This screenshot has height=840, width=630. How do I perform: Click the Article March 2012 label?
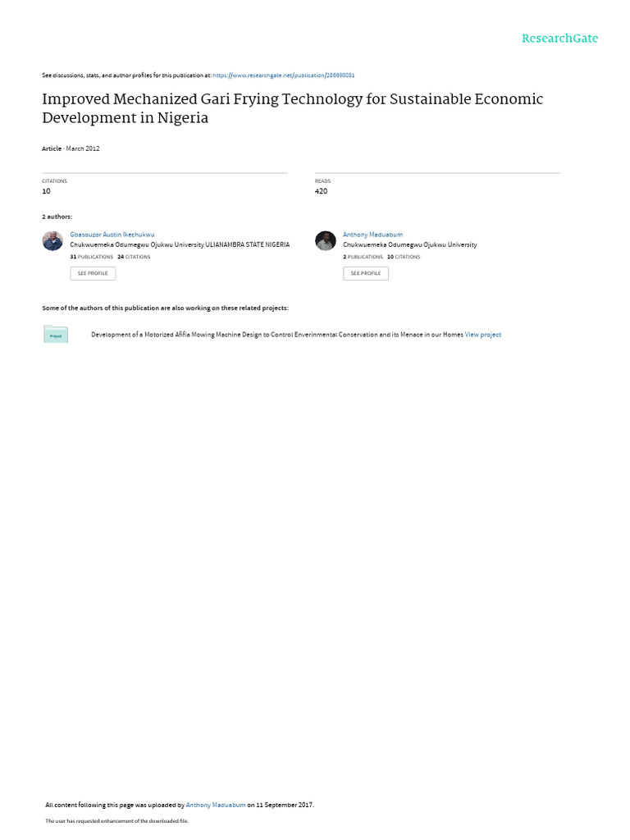tap(71, 148)
